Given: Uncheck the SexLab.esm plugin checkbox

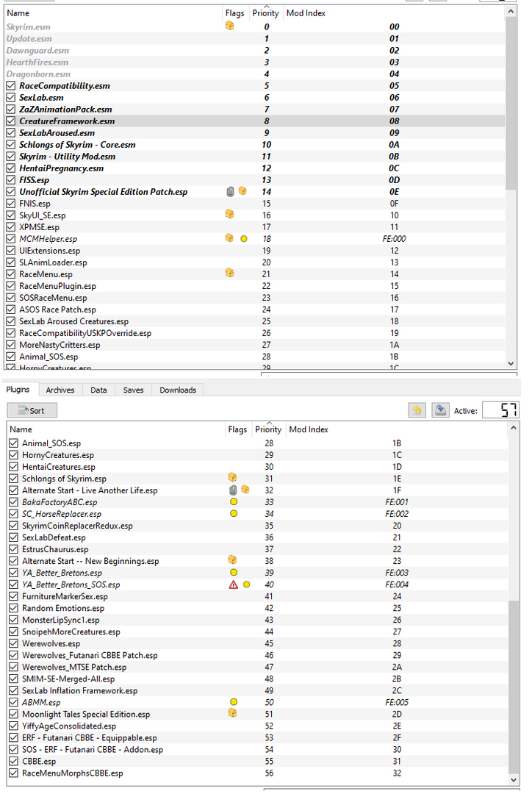Looking at the screenshot, I should coord(11,97).
